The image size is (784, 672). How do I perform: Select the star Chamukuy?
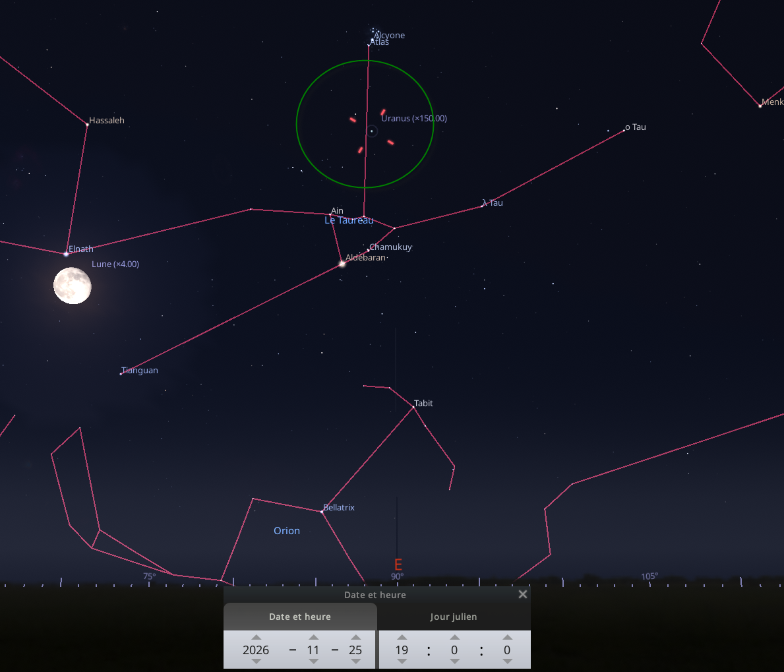coord(369,250)
